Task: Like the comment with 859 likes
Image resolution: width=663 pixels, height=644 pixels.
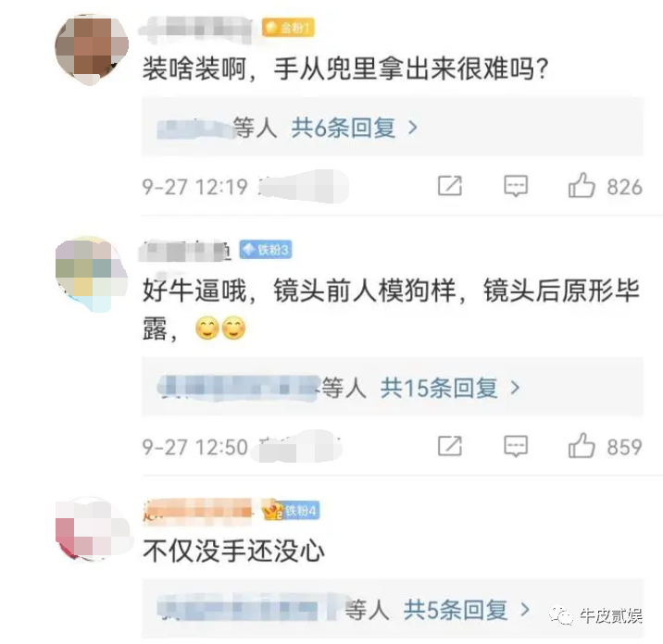Action: click(582, 446)
